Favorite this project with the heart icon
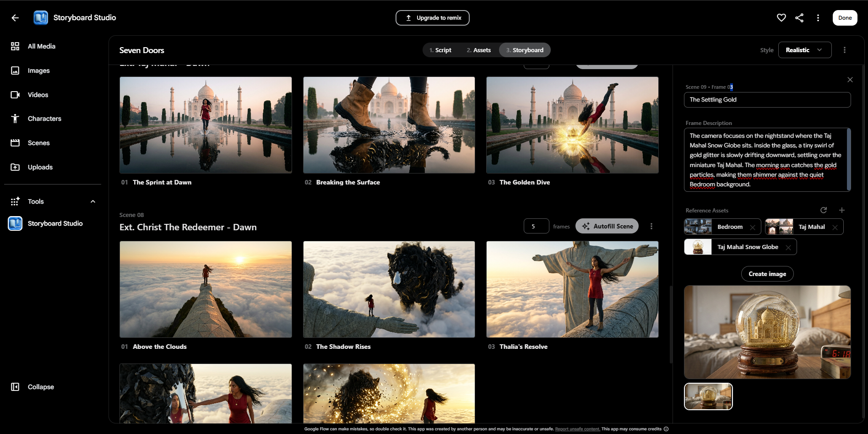This screenshot has width=868, height=434. [781, 18]
